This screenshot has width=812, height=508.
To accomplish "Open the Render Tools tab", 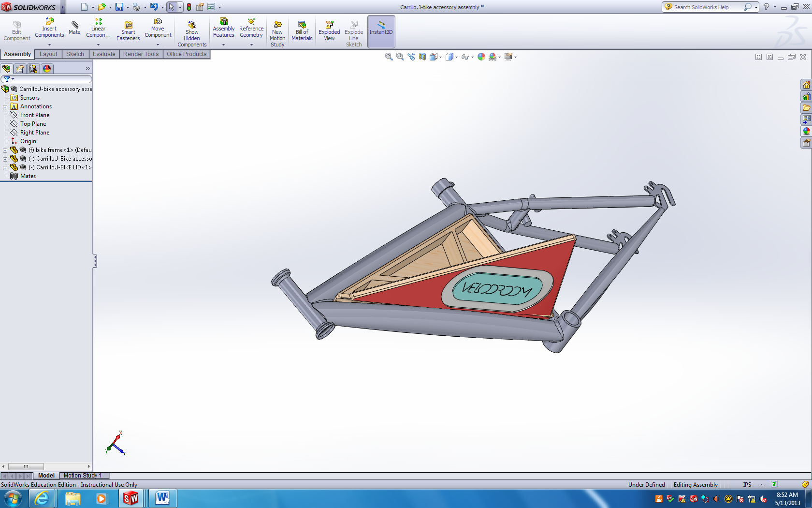I will [x=141, y=54].
